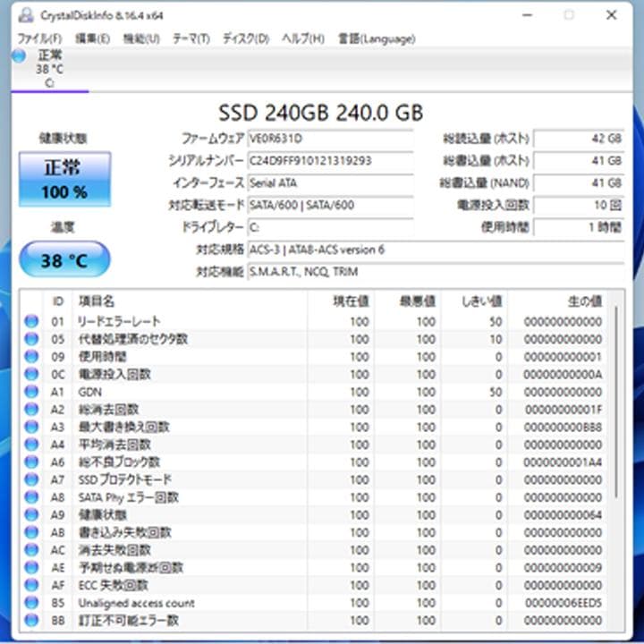Click the 正常 100 % health status button
Viewport: 644px width, 644px height.
point(64,179)
